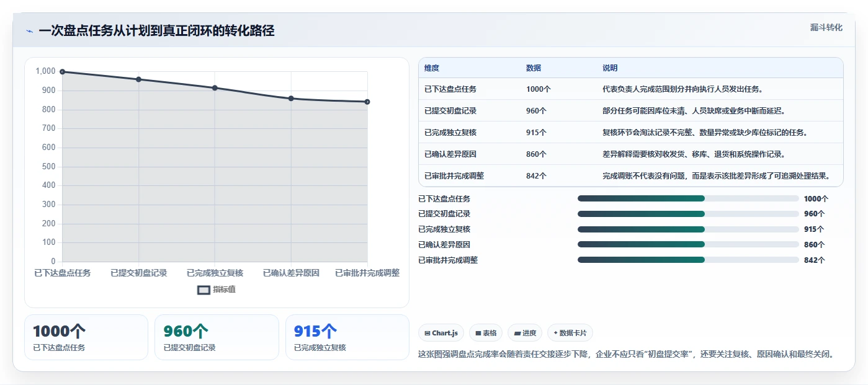Click the 860个 value in the table
Image resolution: width=868 pixels, height=385 pixels.
(x=536, y=154)
